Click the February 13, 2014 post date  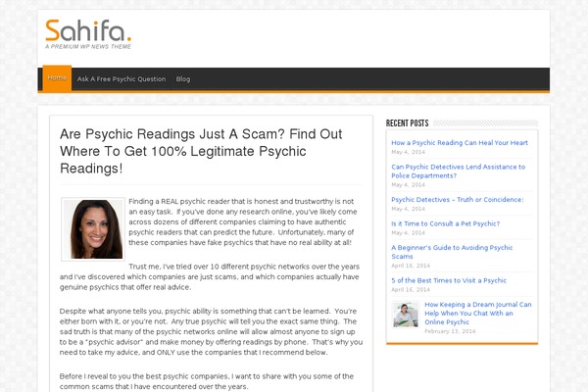click(450, 331)
